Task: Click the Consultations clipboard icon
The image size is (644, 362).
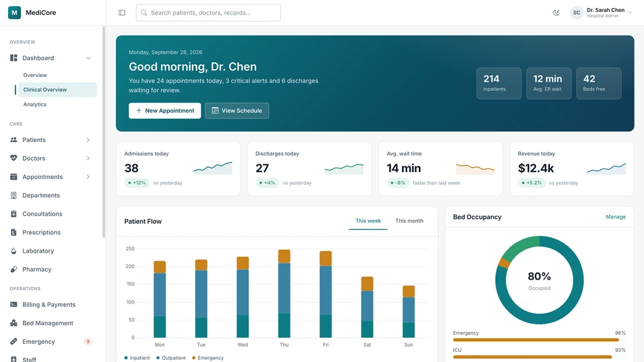Action: pos(13,214)
